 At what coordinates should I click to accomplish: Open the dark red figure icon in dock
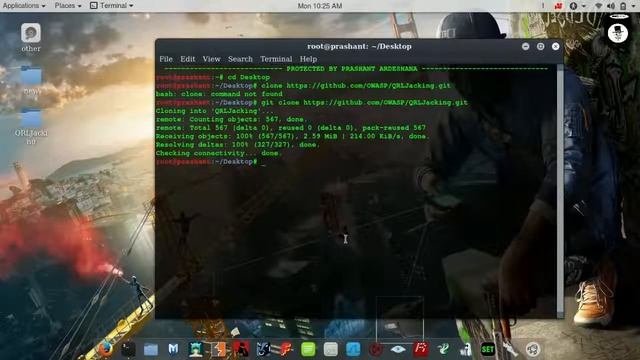[241, 349]
